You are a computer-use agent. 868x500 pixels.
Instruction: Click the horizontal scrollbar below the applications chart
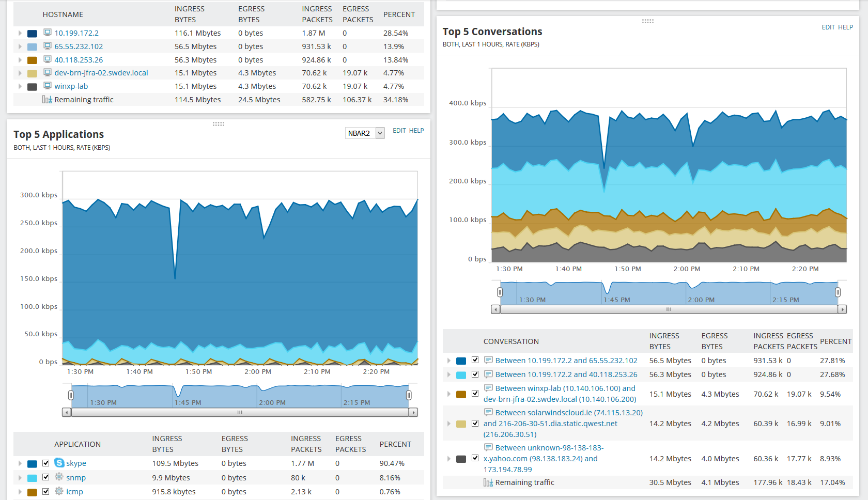click(x=239, y=412)
